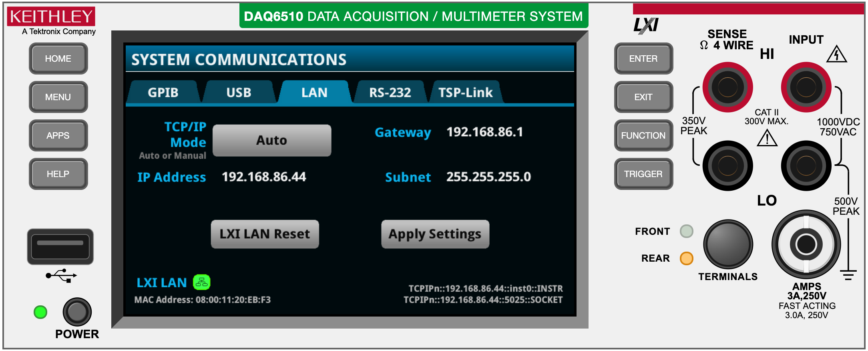Viewport: 868px width, 351px height.
Task: Click the INPUT LO black terminal jack
Action: (806, 165)
